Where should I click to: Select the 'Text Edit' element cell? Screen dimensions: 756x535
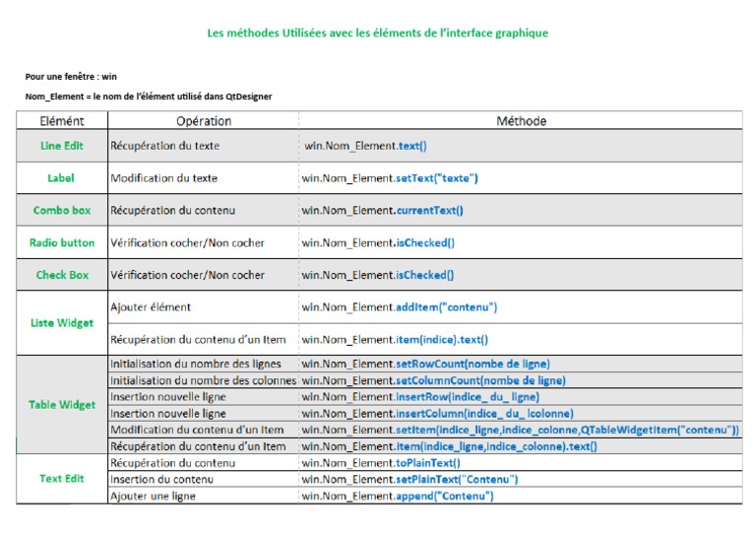pos(61,479)
